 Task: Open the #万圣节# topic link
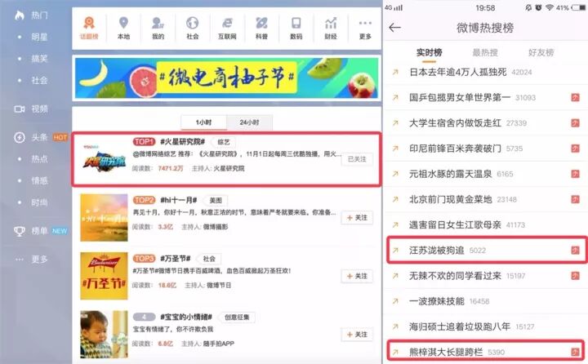tap(175, 259)
